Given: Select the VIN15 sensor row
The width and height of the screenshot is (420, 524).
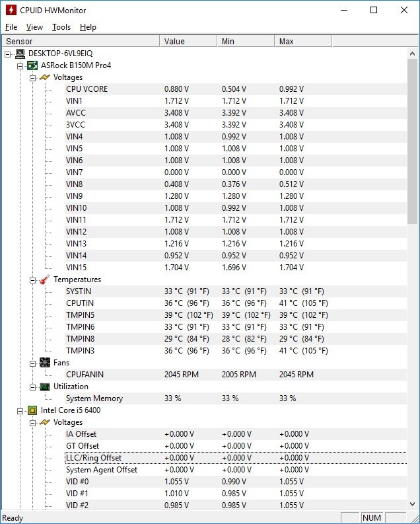Looking at the screenshot, I should coord(236,268).
